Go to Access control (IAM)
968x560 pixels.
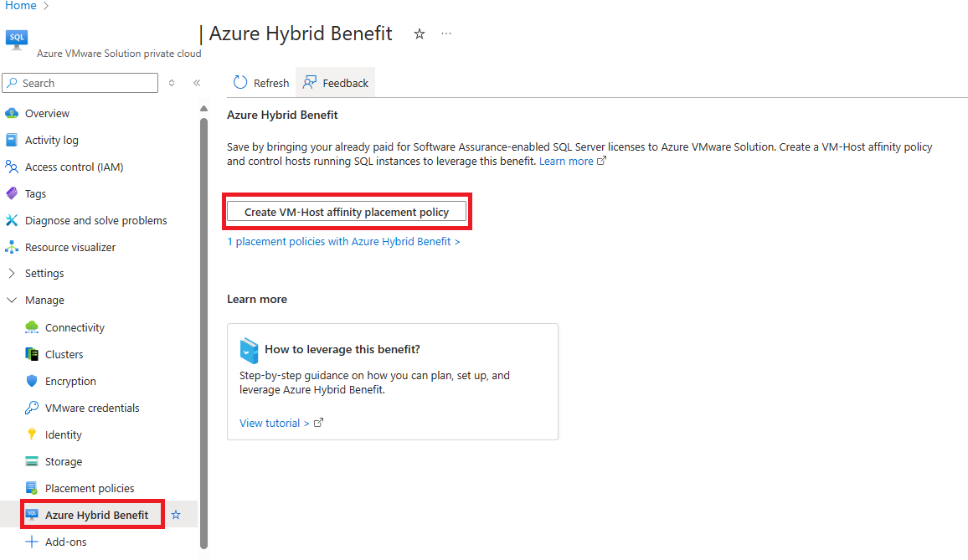click(74, 167)
